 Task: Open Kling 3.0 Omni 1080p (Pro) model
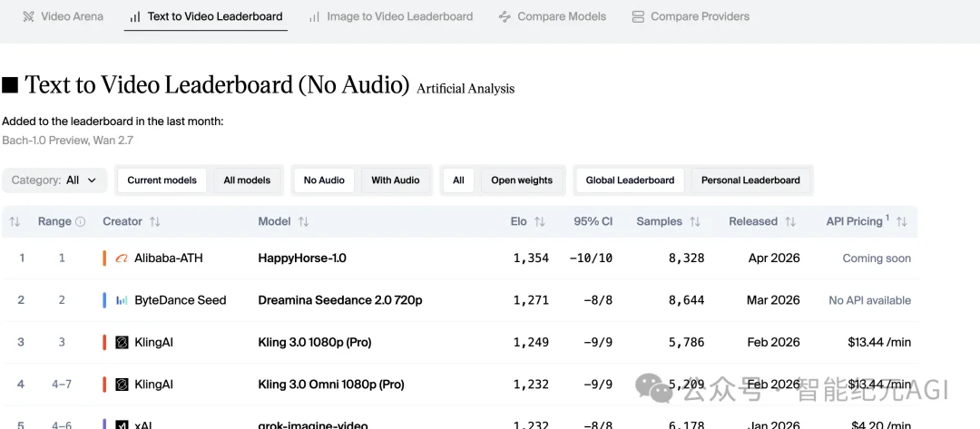(x=331, y=384)
